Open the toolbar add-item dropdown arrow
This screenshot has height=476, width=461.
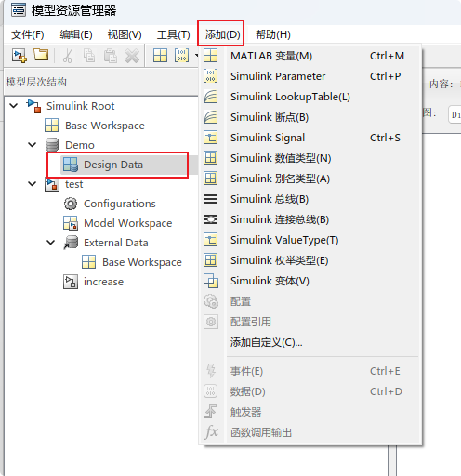point(196,56)
